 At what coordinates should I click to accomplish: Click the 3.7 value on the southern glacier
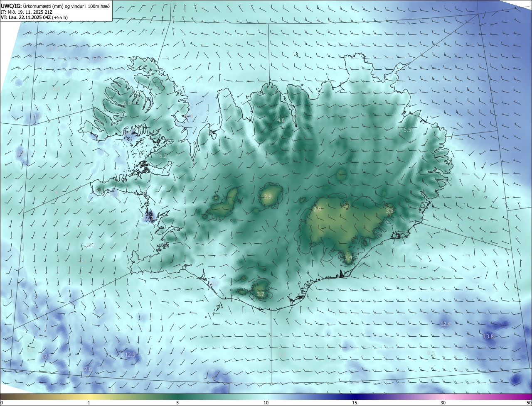click(x=261, y=294)
